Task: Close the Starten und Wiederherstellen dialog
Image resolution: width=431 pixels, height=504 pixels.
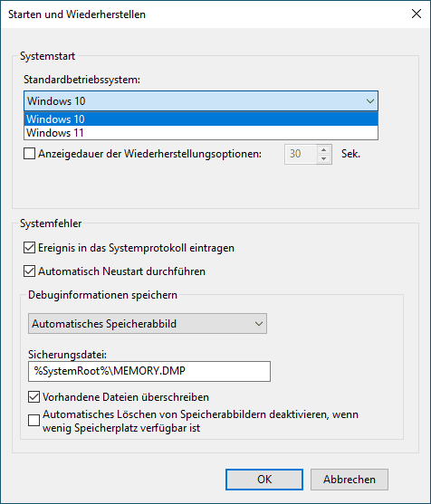Action: [x=417, y=14]
